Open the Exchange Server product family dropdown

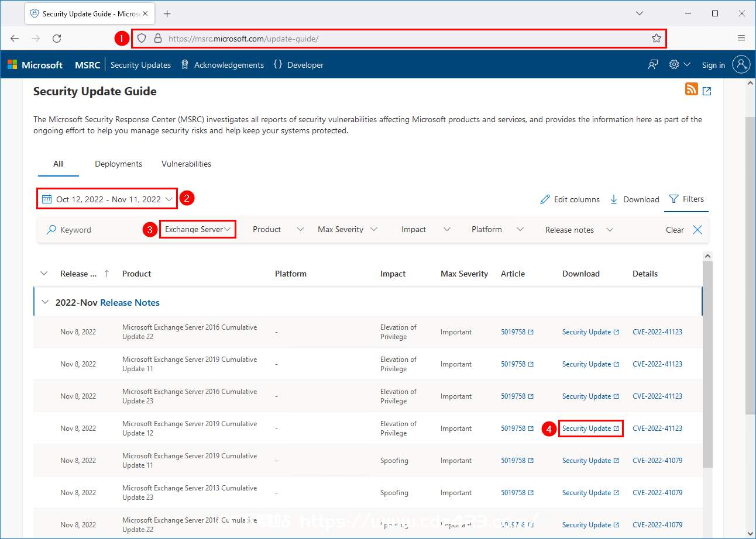pos(198,230)
